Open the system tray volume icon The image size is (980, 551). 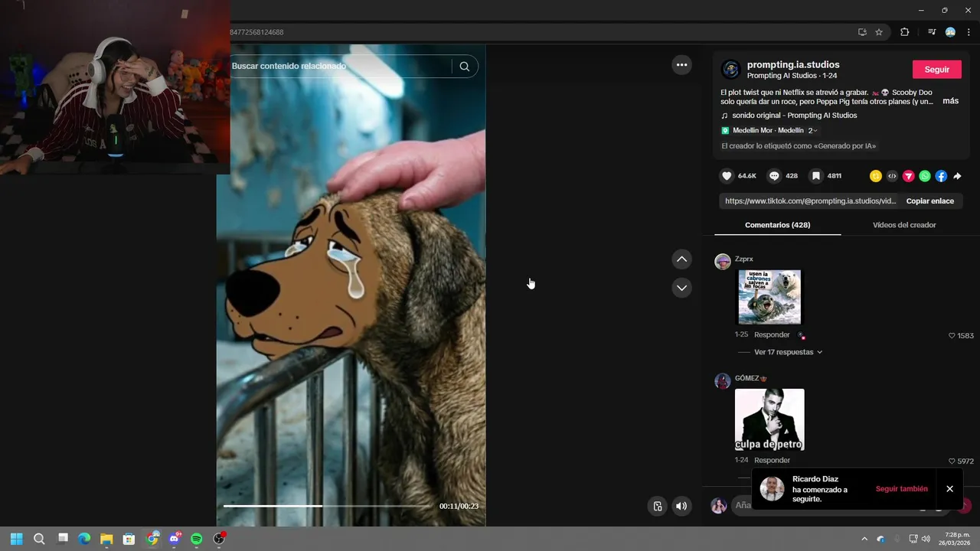[926, 539]
